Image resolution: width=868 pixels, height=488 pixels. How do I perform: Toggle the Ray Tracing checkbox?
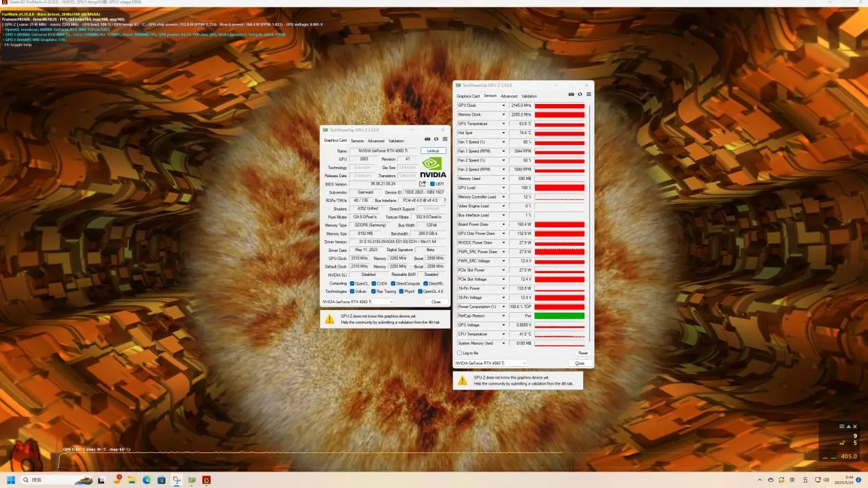tap(374, 292)
